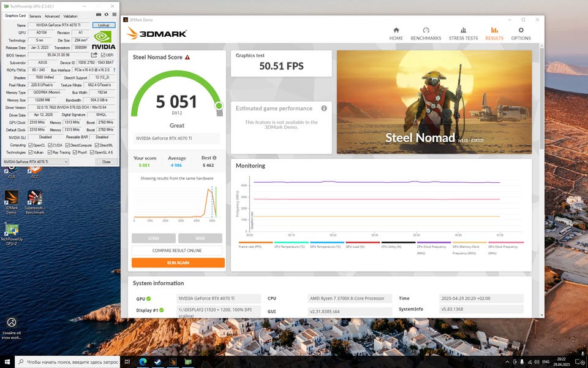
Task: Toggle the GPU Load (%) legend color
Action: click(363, 243)
